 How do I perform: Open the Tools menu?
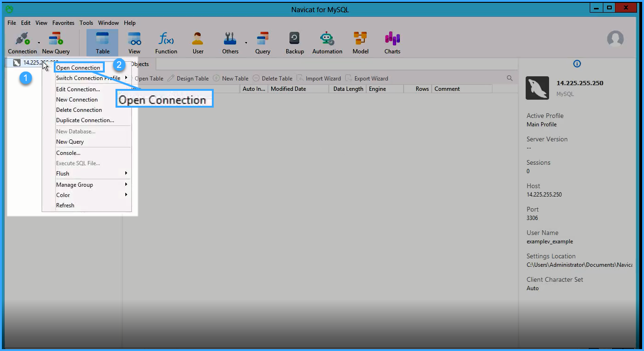pyautogui.click(x=86, y=23)
